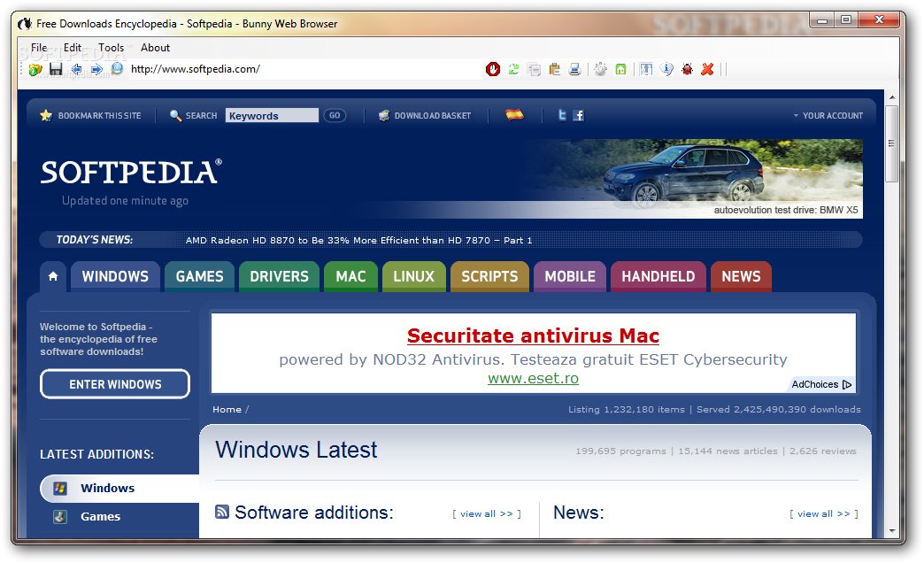Open the About menu
Screen dimensions: 924x563
tap(155, 48)
